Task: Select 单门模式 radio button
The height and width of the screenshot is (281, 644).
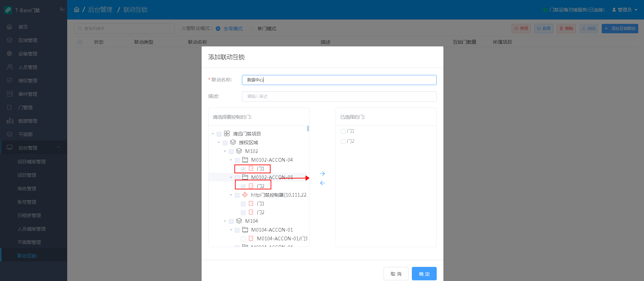Action: (x=252, y=29)
